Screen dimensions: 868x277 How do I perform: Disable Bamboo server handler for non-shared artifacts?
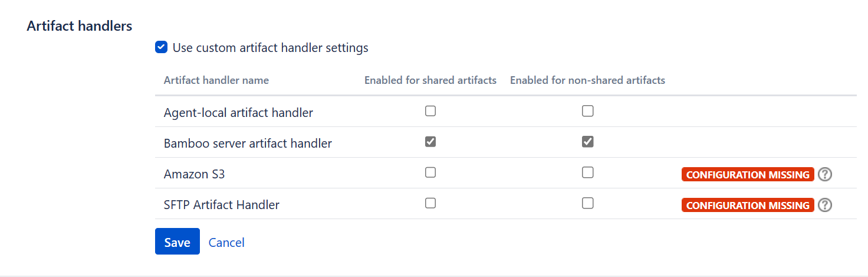[x=587, y=142]
